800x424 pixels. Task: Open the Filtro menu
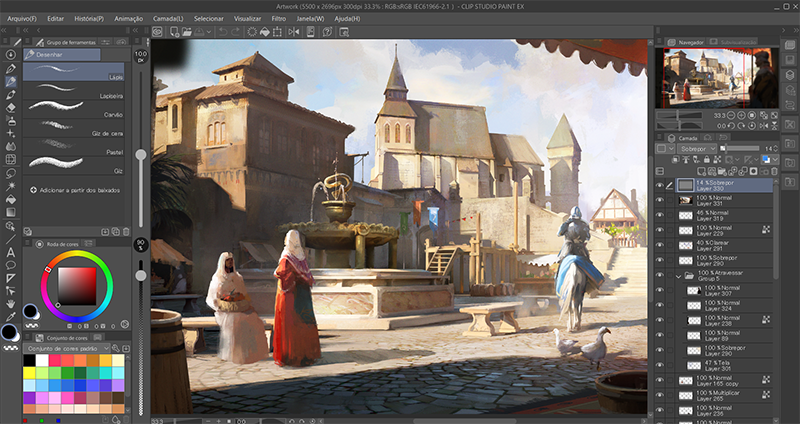278,18
